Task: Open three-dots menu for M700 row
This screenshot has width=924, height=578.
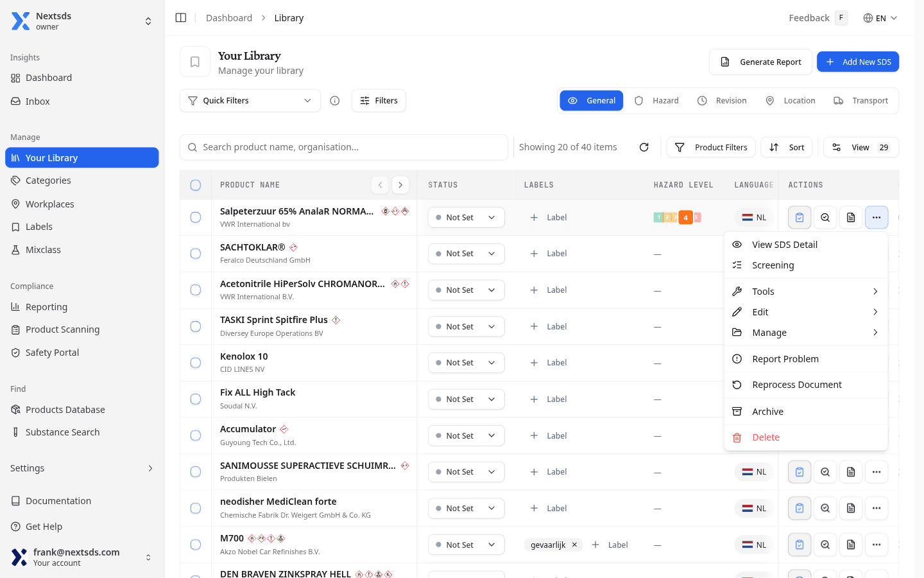Action: click(877, 545)
